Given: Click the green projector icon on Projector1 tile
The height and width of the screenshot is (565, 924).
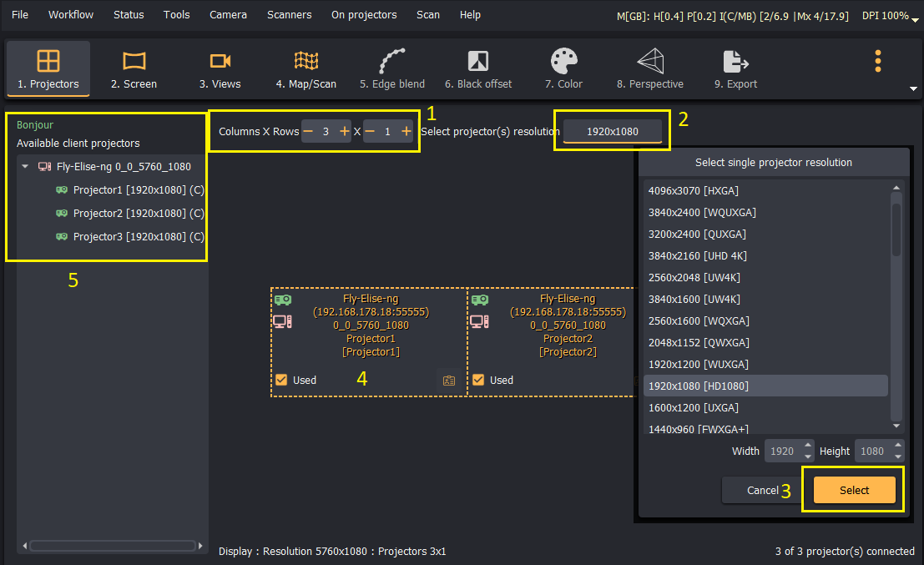Looking at the screenshot, I should point(283,300).
